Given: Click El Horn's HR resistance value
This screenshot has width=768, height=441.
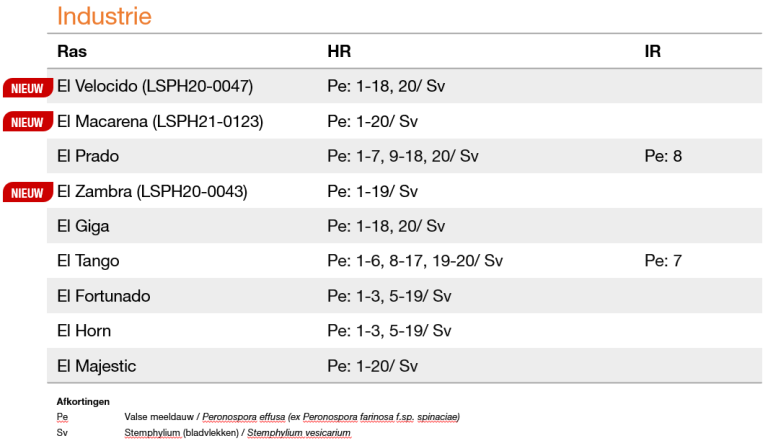Looking at the screenshot, I should pos(389,331).
